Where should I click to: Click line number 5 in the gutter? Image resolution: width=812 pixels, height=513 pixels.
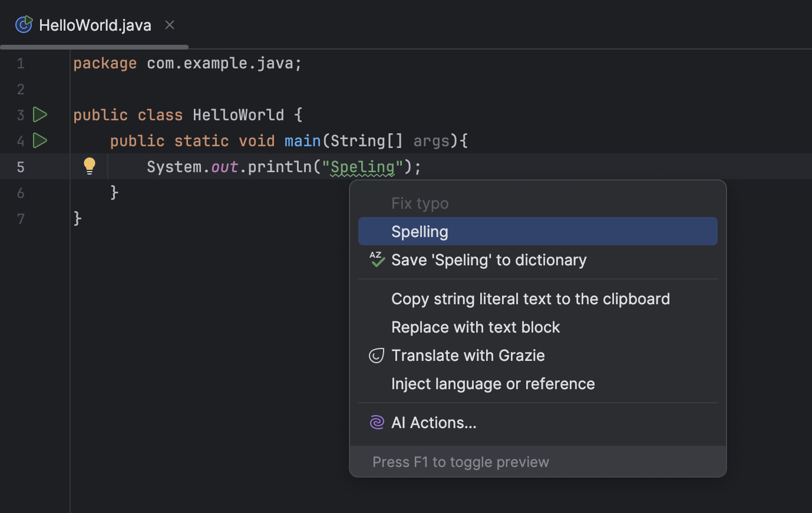(x=21, y=166)
